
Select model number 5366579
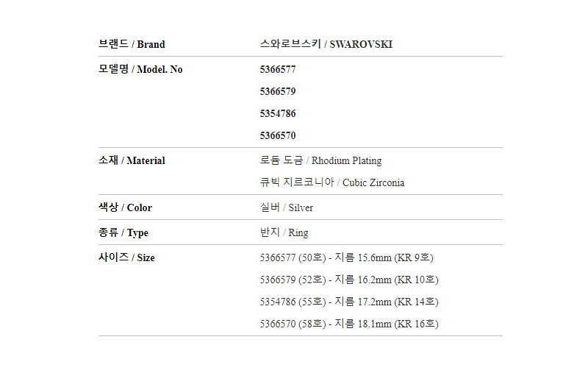278,92
